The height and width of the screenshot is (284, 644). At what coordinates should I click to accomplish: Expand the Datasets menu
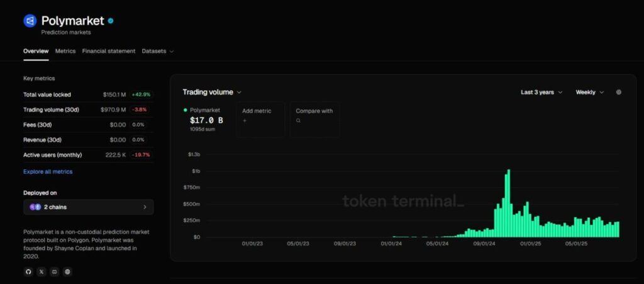pyautogui.click(x=157, y=51)
